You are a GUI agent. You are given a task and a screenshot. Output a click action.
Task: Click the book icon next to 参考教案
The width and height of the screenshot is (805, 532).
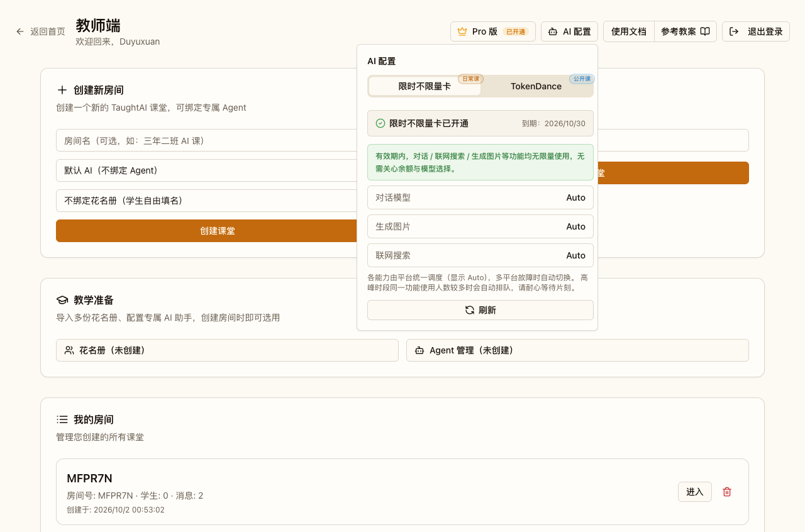705,31
